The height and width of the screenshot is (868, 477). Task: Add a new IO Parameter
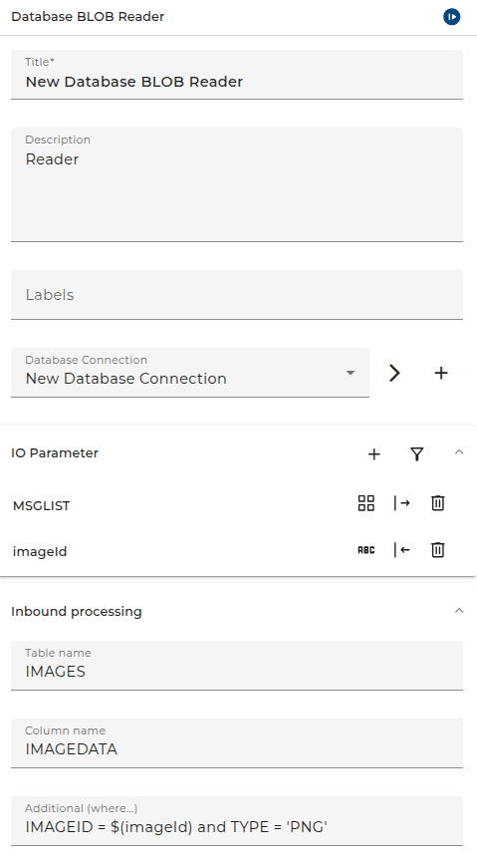point(374,453)
